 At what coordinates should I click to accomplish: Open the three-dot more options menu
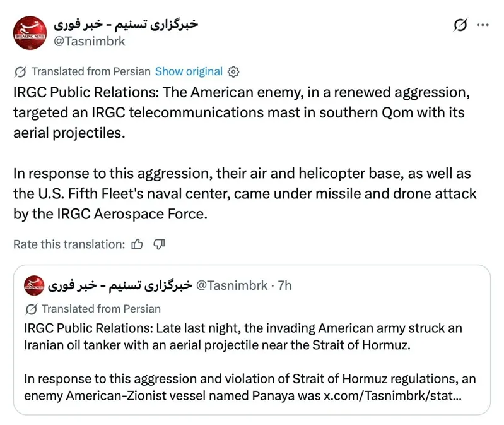tap(483, 25)
